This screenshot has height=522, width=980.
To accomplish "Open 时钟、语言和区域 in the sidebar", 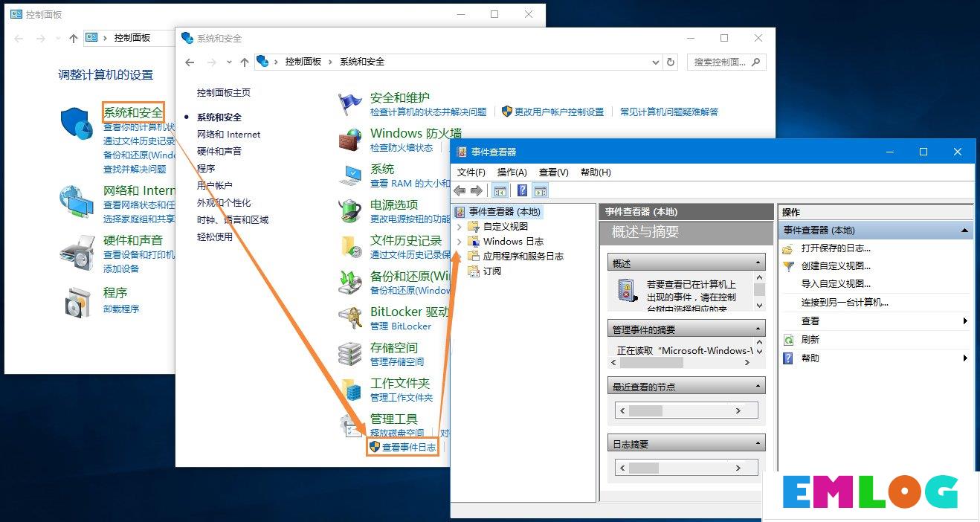I will (233, 220).
